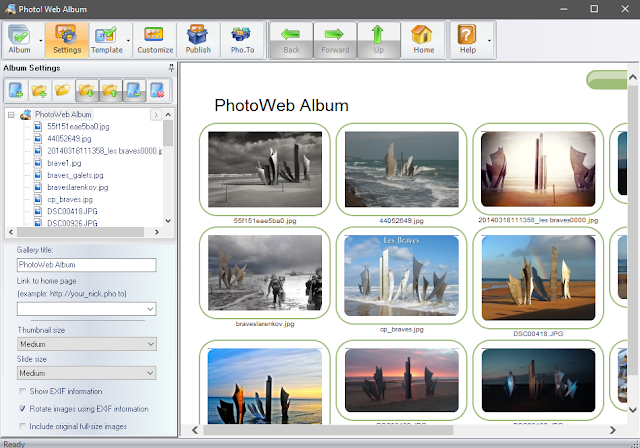The height and width of the screenshot is (448, 640).
Task: Select the Settings toolbar button
Action: (67, 40)
